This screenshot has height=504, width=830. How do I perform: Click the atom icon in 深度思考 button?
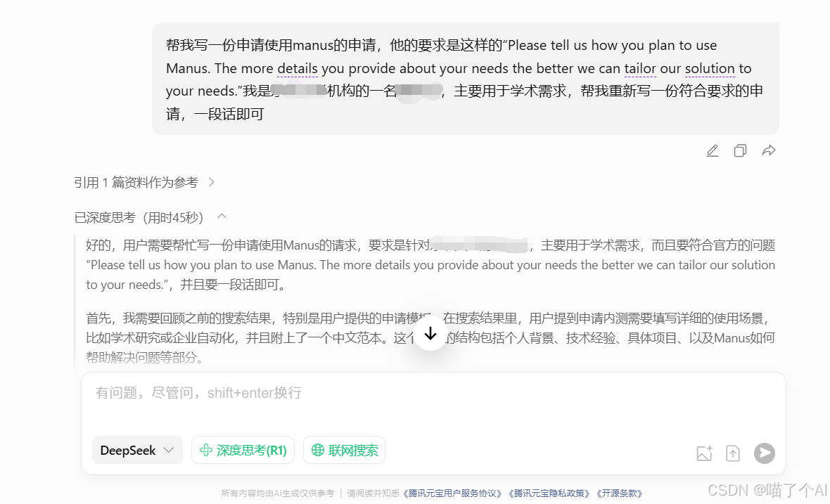tap(206, 450)
